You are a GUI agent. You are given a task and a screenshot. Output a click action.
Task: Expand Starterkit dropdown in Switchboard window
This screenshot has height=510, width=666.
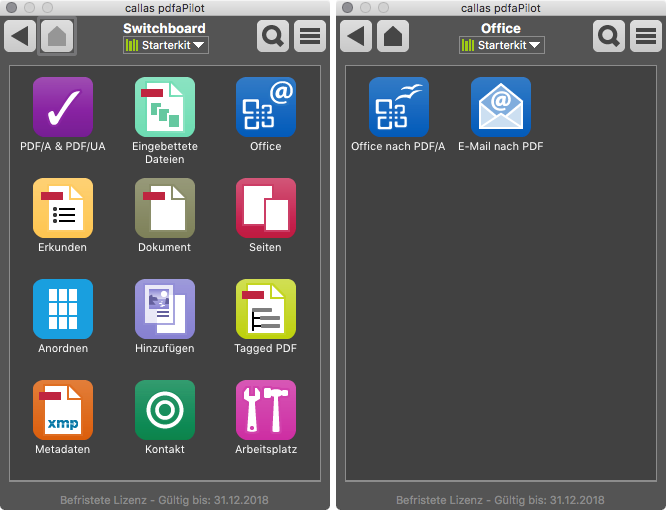tap(166, 45)
